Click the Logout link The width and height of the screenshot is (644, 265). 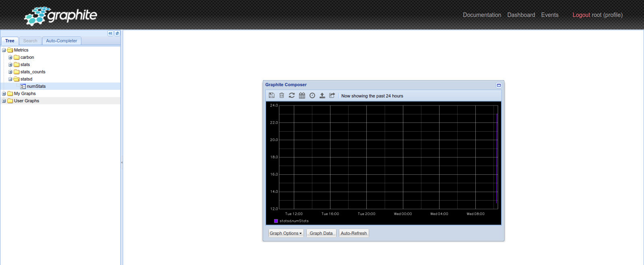(x=581, y=15)
